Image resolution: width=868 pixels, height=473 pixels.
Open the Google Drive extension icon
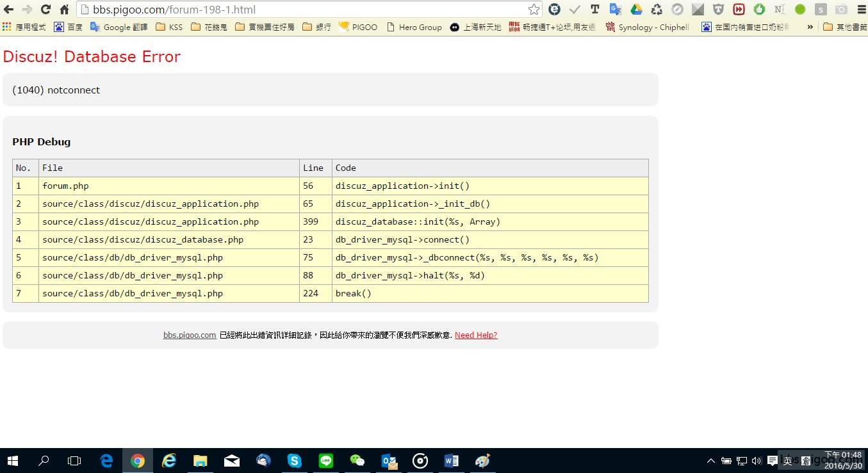pyautogui.click(x=636, y=10)
